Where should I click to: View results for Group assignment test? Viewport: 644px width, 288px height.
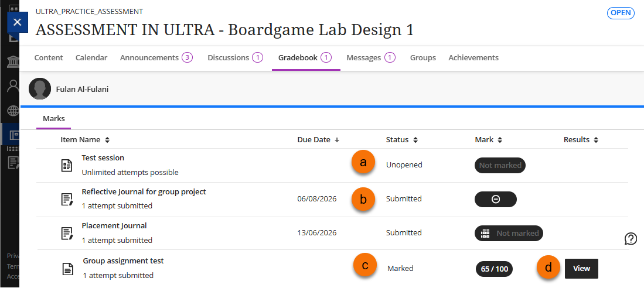pyautogui.click(x=581, y=269)
